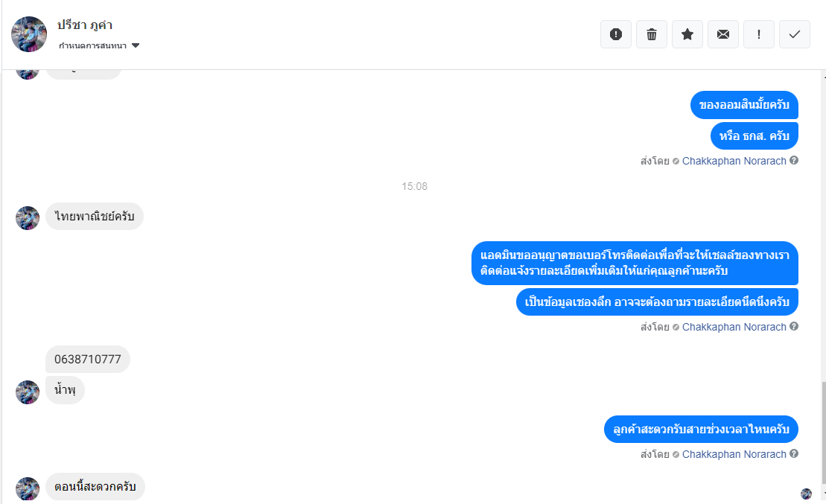
Task: Mark conversation done with checkmark icon
Action: (x=795, y=34)
